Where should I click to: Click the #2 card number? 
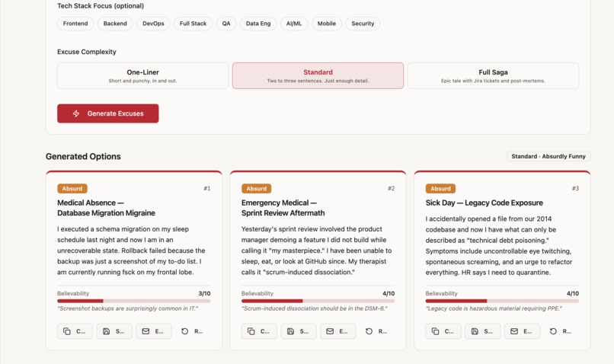pos(392,188)
